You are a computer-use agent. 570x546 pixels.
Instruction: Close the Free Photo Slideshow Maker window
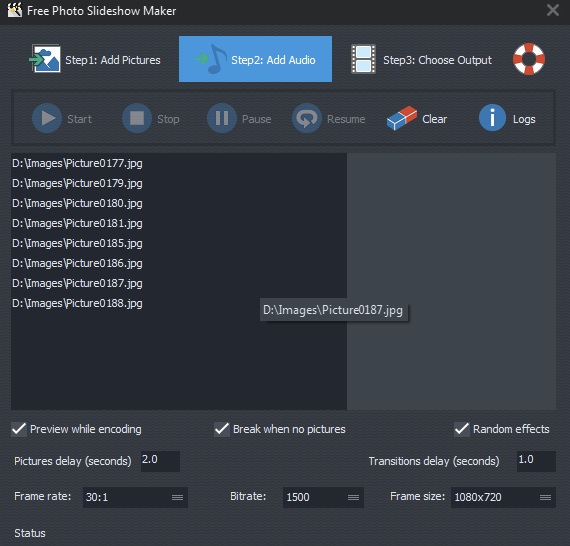[x=553, y=10]
